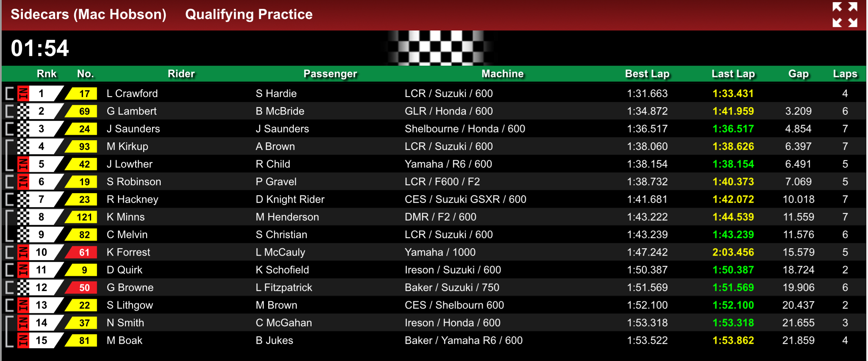Sort by the Last Lap column header

tap(733, 74)
